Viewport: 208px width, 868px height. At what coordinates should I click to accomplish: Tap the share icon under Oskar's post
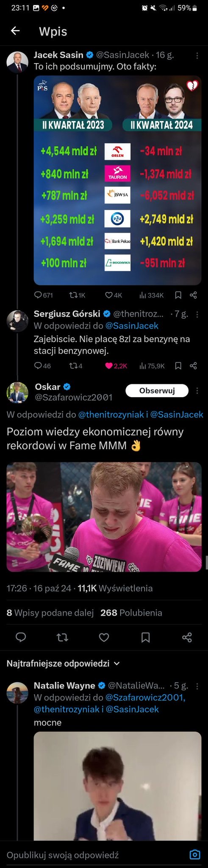[x=187, y=637]
